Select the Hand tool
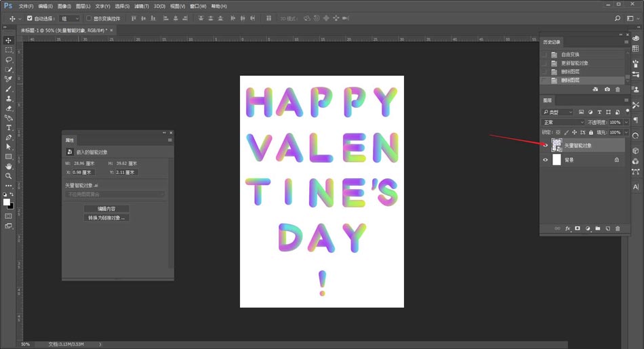Image resolution: width=644 pixels, height=349 pixels. pyautogui.click(x=9, y=166)
